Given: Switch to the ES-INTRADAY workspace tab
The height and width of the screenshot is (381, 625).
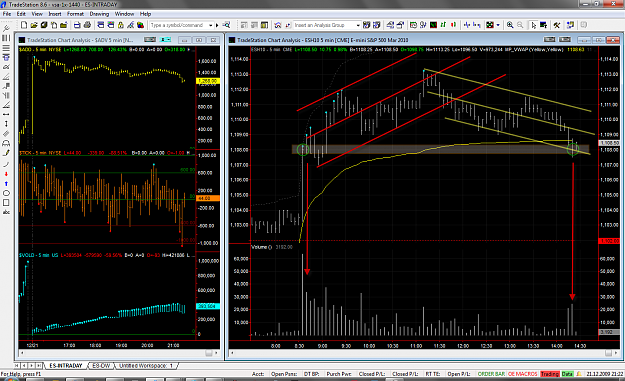Looking at the screenshot, I should (x=66, y=365).
